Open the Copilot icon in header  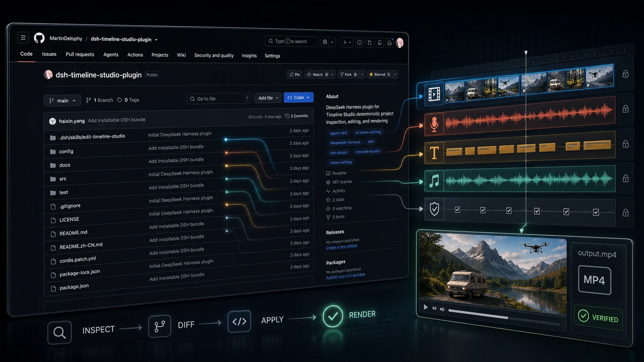325,42
